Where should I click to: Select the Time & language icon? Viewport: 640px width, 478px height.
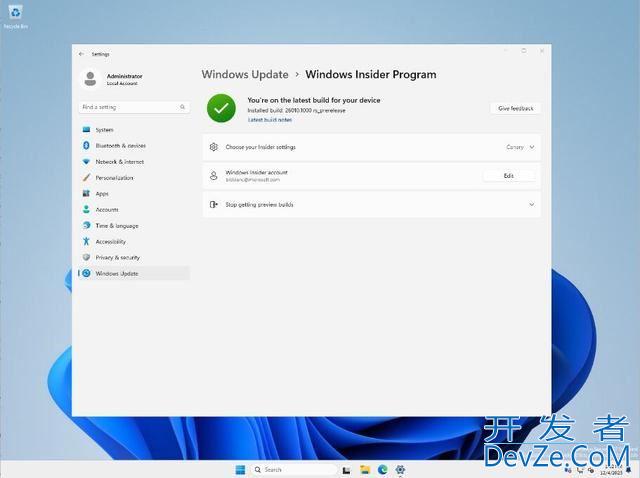pyautogui.click(x=86, y=225)
